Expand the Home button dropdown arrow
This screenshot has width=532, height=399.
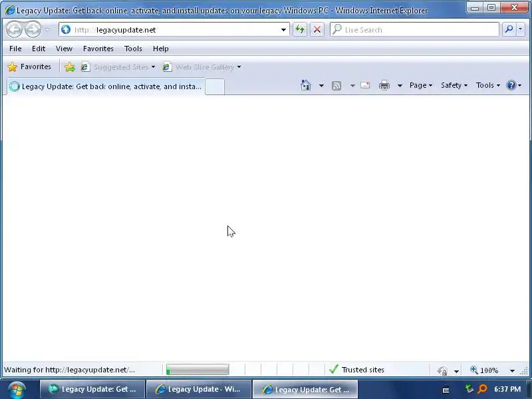(321, 86)
